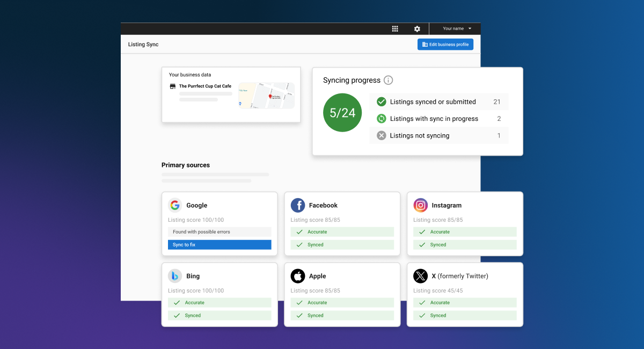Click the Syncing progress info icon
The height and width of the screenshot is (349, 644).
(x=388, y=80)
